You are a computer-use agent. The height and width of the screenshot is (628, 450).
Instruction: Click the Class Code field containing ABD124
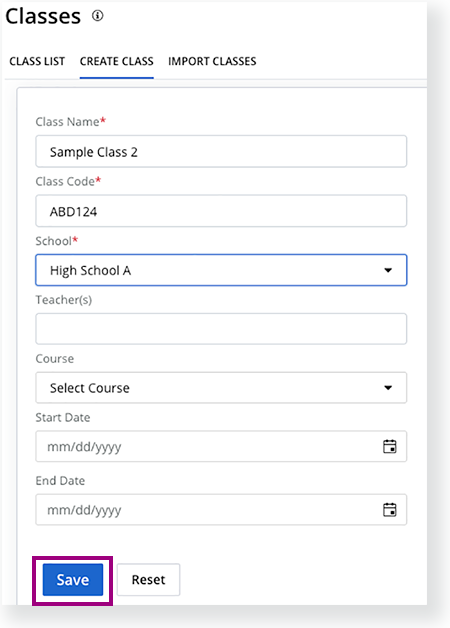221,211
